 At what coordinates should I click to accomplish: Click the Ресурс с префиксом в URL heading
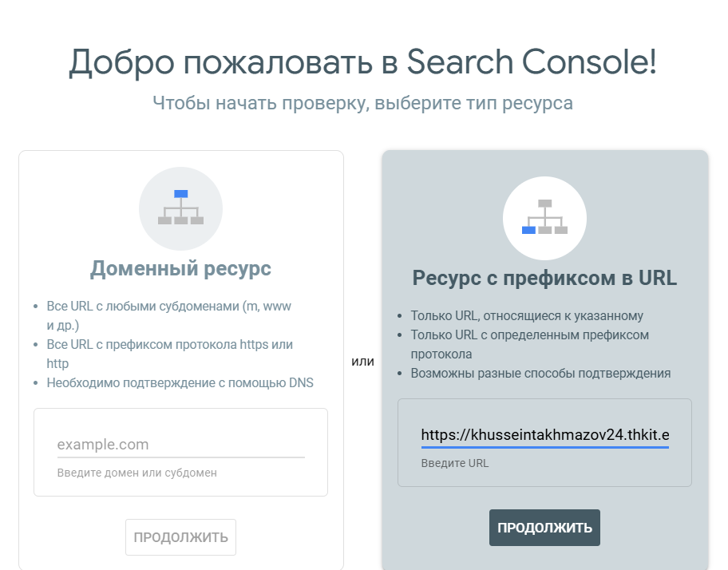(544, 278)
